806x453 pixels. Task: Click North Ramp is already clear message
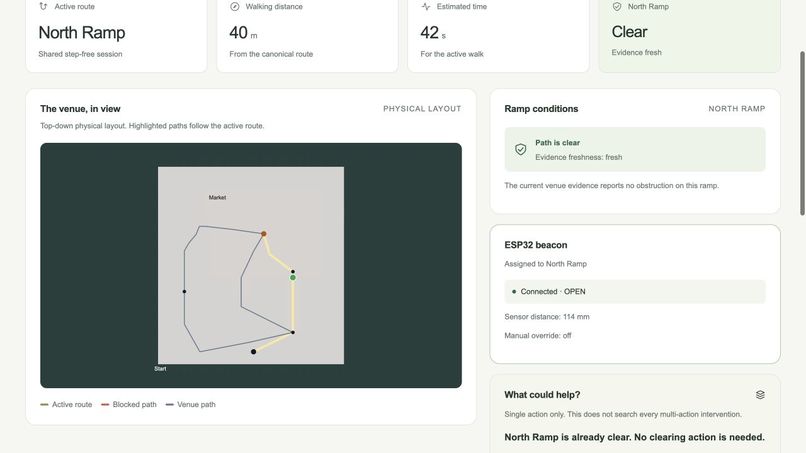click(x=634, y=437)
